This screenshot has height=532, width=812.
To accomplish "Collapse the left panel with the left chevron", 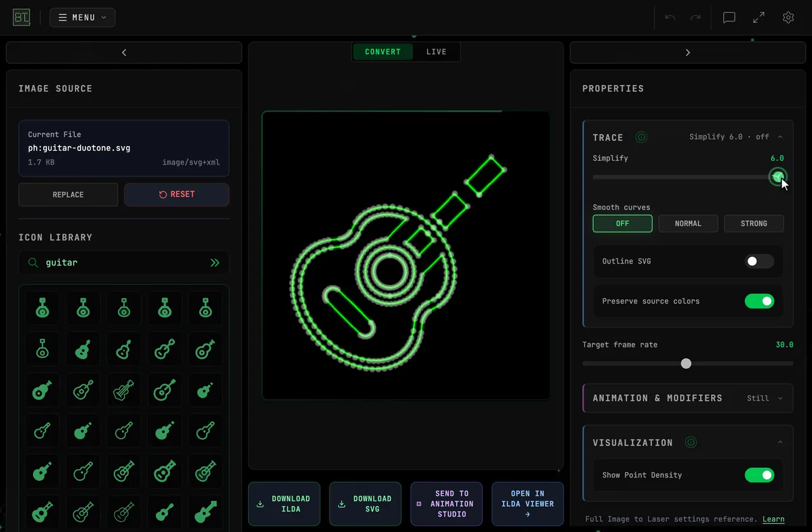I will click(124, 53).
